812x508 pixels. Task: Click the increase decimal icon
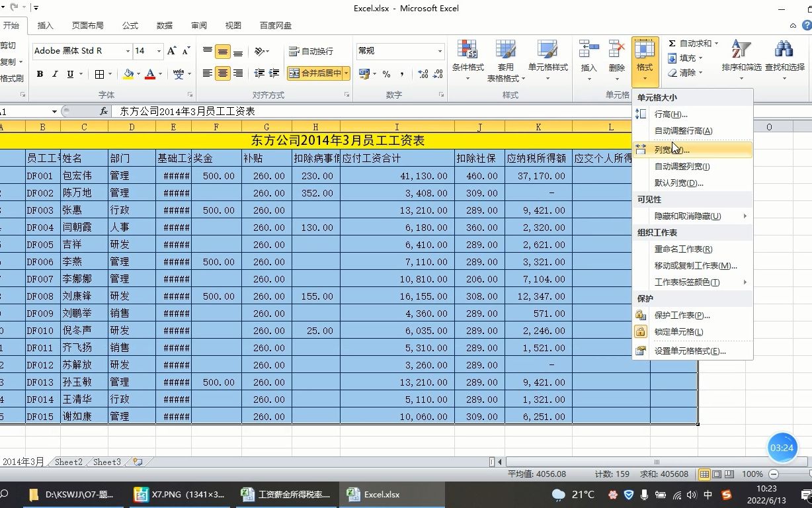point(423,74)
